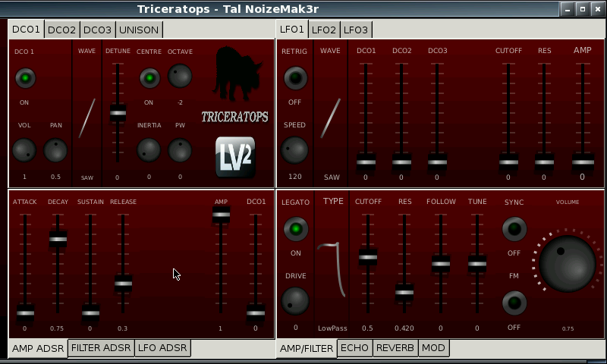
Task: Click the LFO CUTOFF slider handle
Action: tap(508, 162)
